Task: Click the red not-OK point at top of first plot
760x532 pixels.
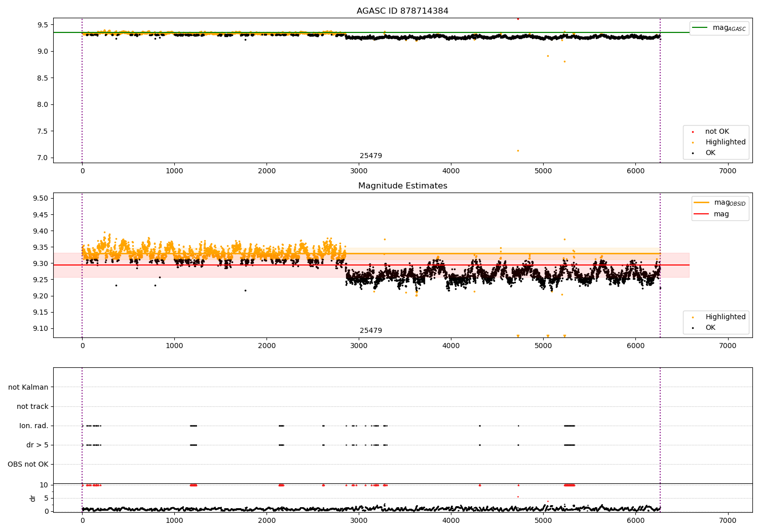Action: pos(518,19)
